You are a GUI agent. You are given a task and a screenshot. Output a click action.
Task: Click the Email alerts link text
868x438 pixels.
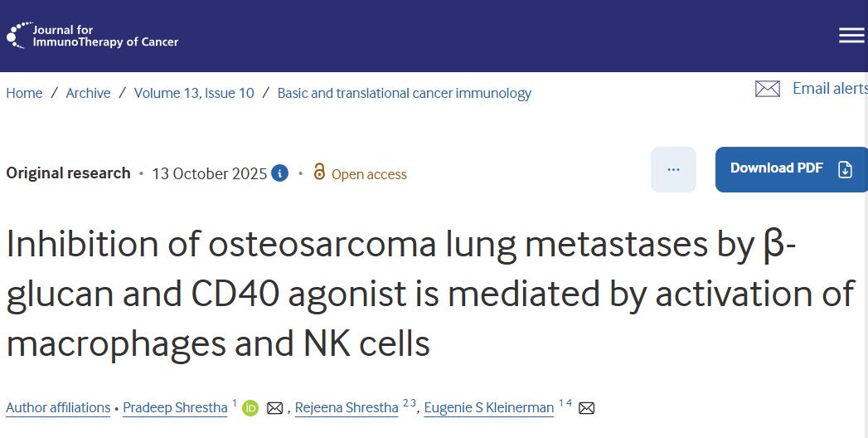pyautogui.click(x=829, y=88)
